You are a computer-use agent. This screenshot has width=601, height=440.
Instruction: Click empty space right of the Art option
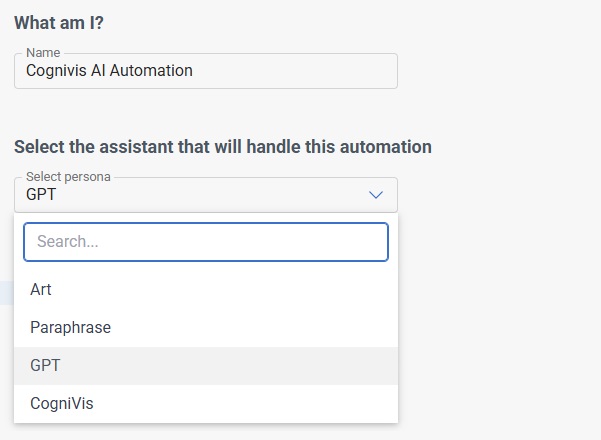(250, 289)
